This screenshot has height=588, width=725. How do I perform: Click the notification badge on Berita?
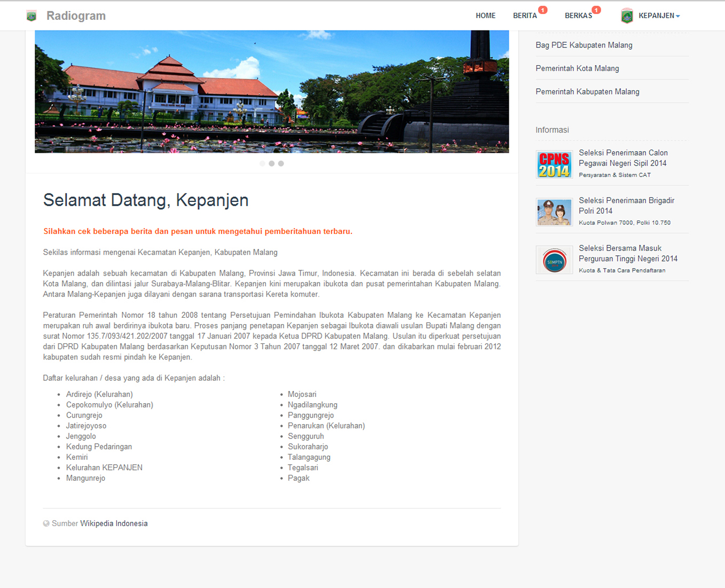click(542, 10)
